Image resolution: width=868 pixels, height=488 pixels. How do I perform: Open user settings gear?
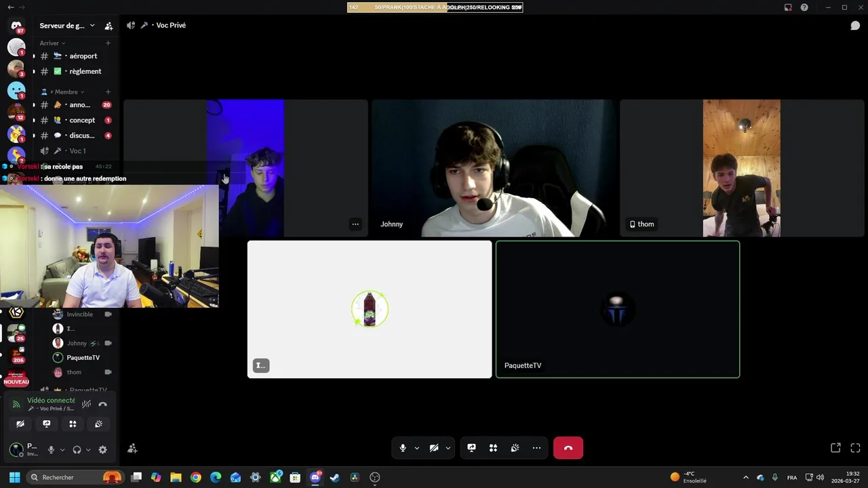102,449
